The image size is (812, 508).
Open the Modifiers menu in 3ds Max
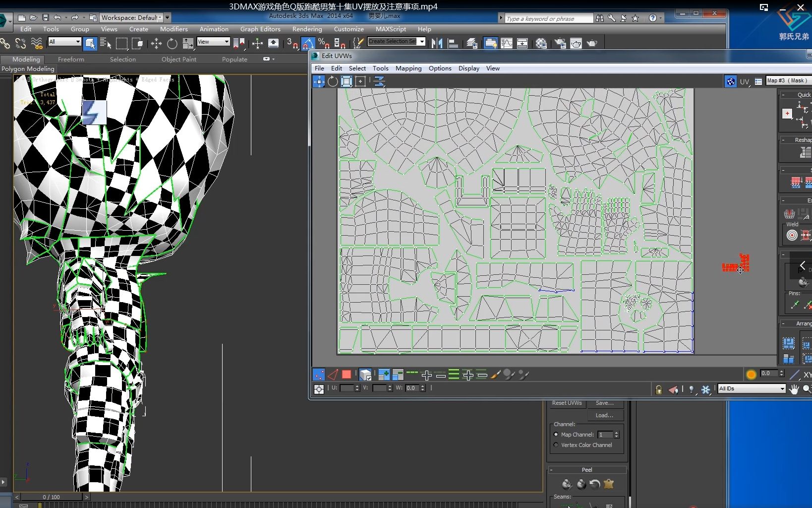pyautogui.click(x=174, y=29)
